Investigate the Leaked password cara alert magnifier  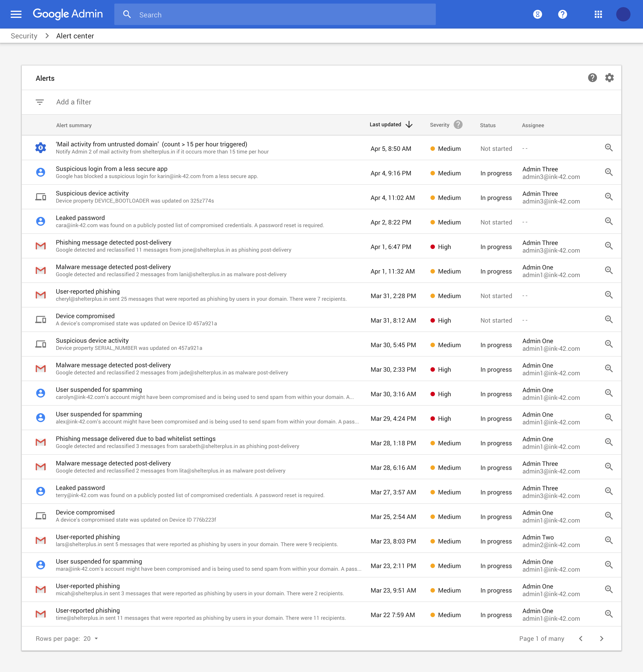point(608,222)
